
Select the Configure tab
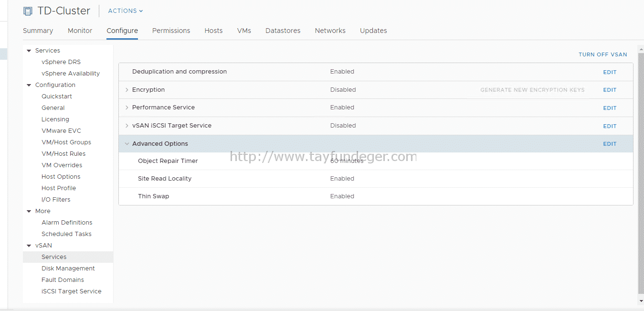(x=122, y=31)
